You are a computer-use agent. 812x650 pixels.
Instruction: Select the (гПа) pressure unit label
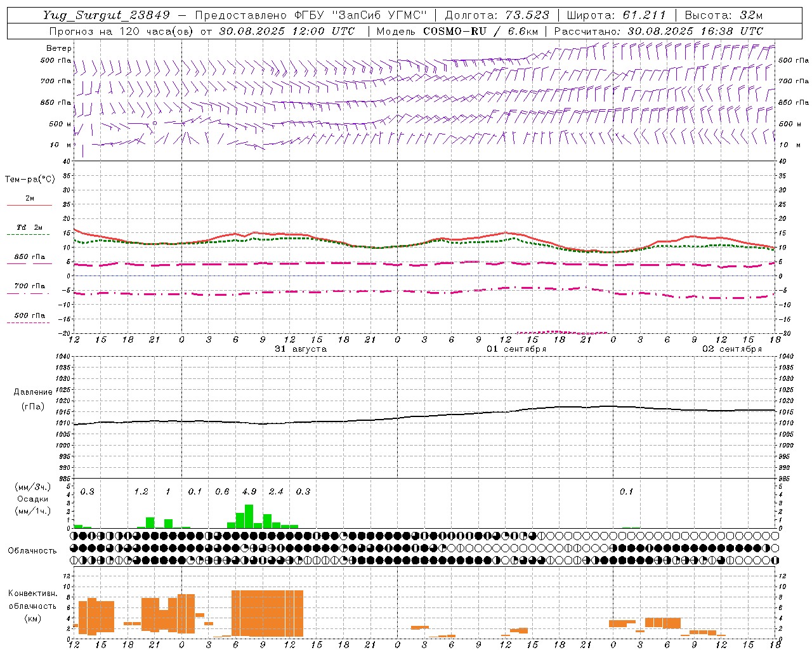coord(33,407)
